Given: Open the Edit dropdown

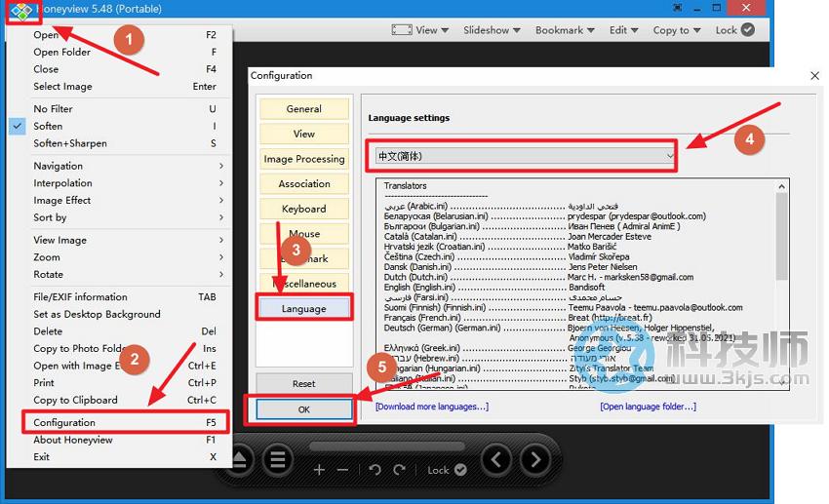Looking at the screenshot, I should coord(623,30).
